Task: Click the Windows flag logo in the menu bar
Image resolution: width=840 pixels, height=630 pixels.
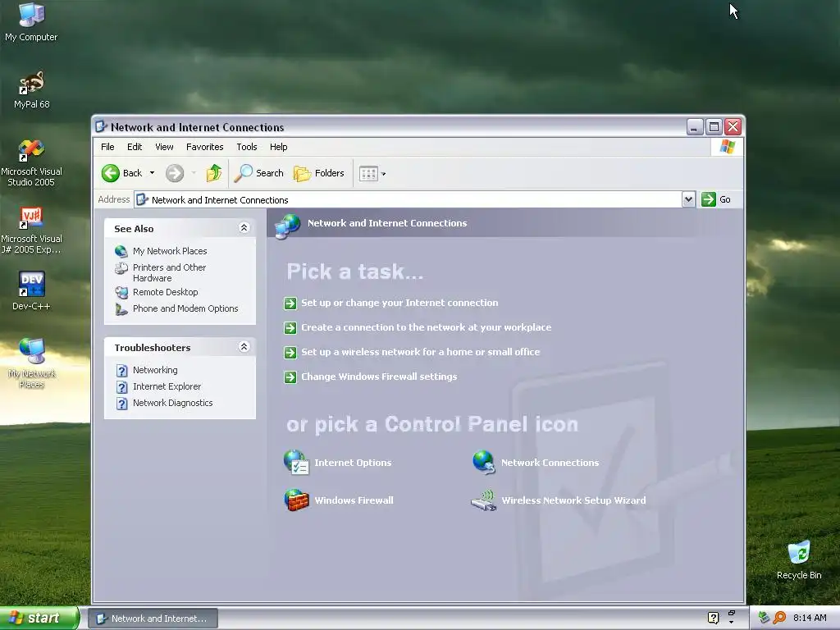Action: click(x=728, y=147)
